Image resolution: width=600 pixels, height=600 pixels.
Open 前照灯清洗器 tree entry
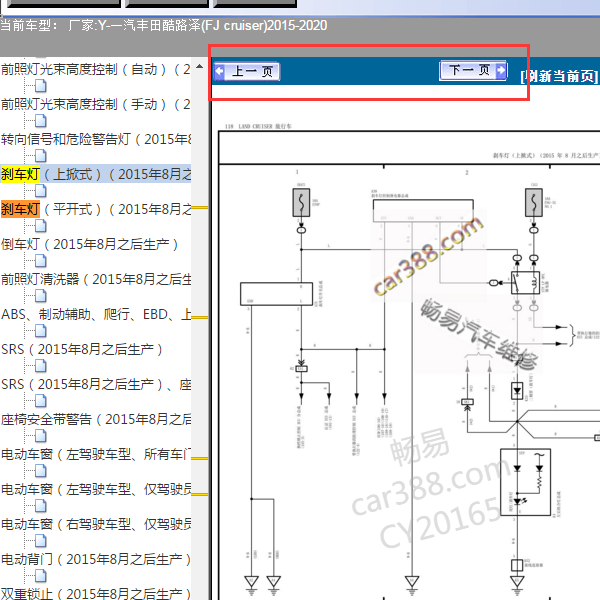click(x=96, y=279)
